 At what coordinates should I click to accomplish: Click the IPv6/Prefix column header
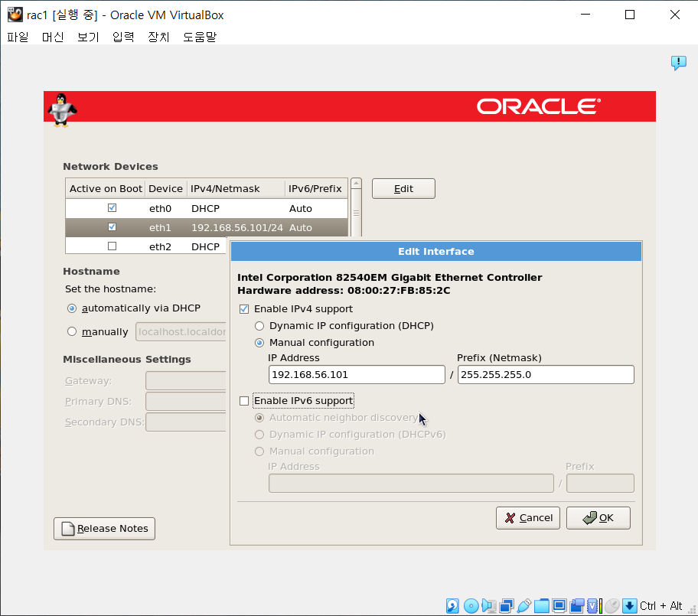316,189
